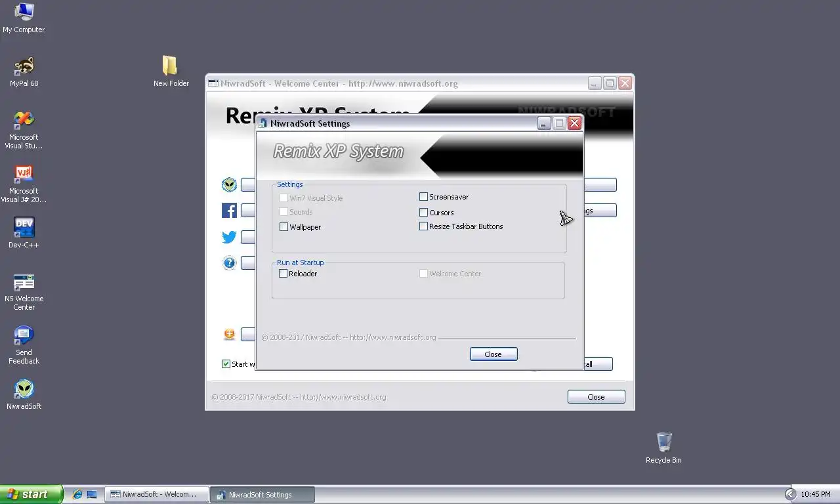Enable the Wallpaper checkbox
Image resolution: width=840 pixels, height=504 pixels.
(x=283, y=227)
